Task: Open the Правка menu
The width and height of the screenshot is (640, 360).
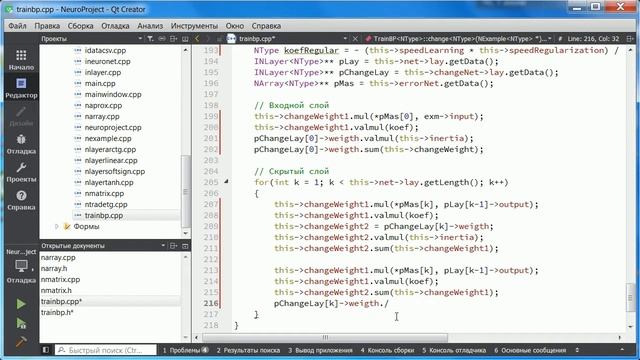Action: click(47, 26)
